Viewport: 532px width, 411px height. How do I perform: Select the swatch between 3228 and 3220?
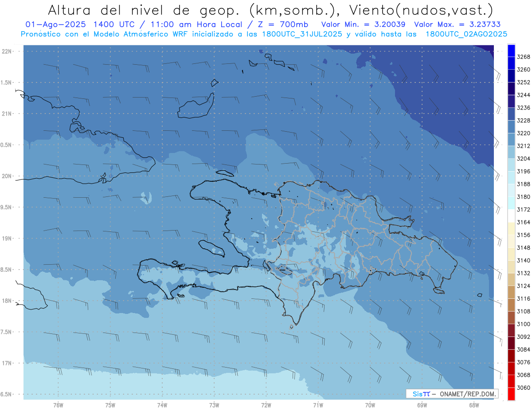511,127
